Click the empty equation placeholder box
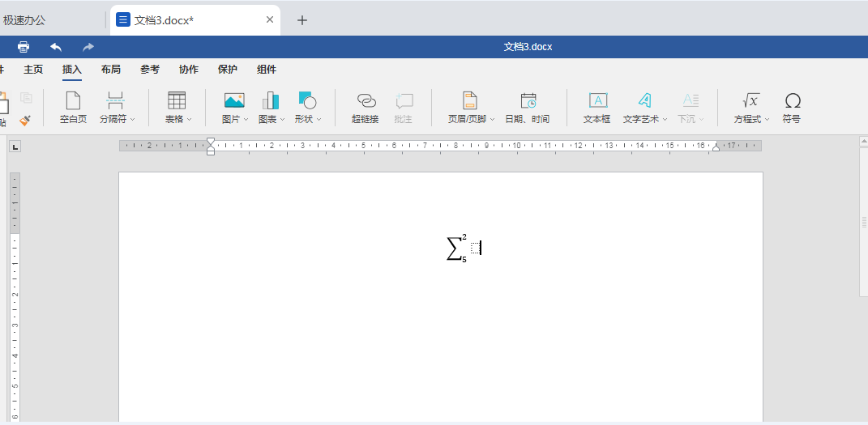 (x=476, y=248)
